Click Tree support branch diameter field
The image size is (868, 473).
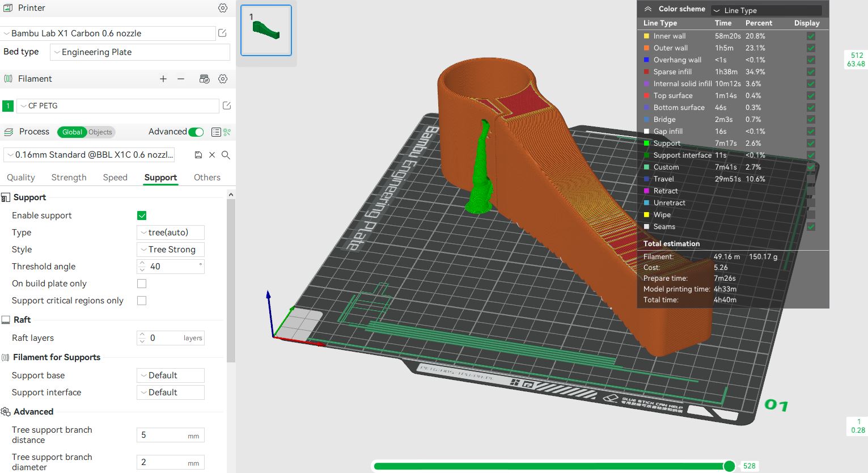171,462
